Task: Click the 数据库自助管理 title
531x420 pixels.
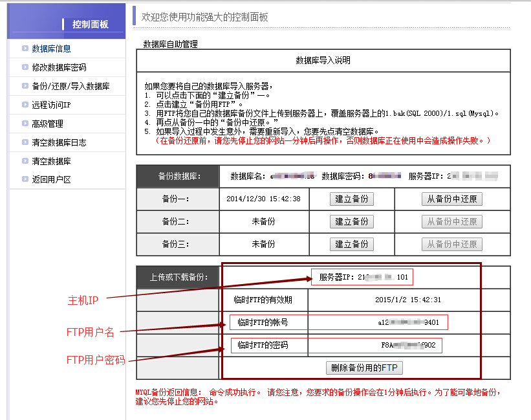Action: click(x=170, y=44)
